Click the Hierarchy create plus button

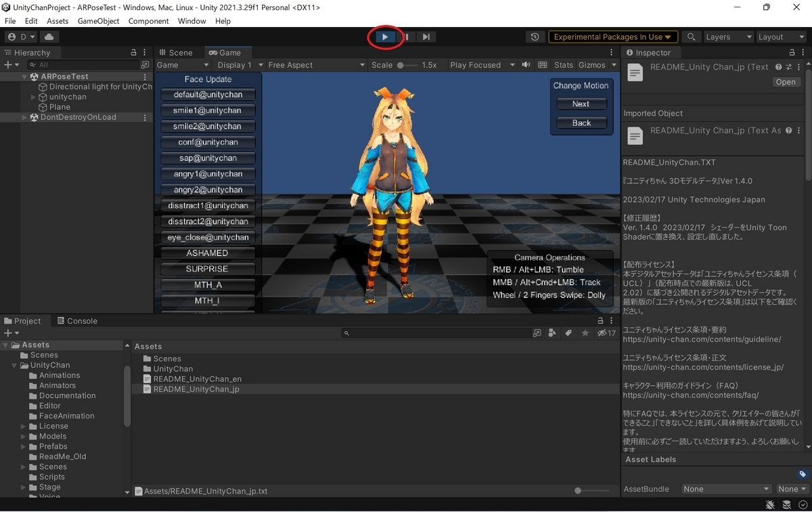coord(10,65)
